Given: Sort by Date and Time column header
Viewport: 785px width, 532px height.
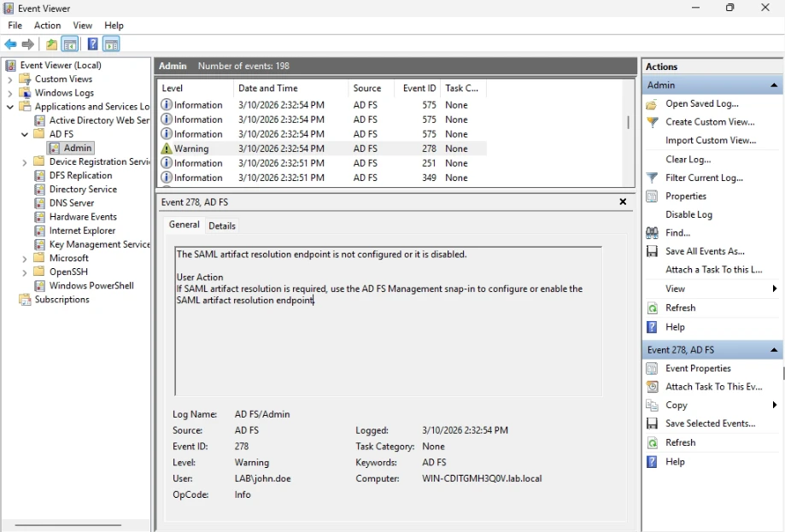Looking at the screenshot, I should pos(291,89).
